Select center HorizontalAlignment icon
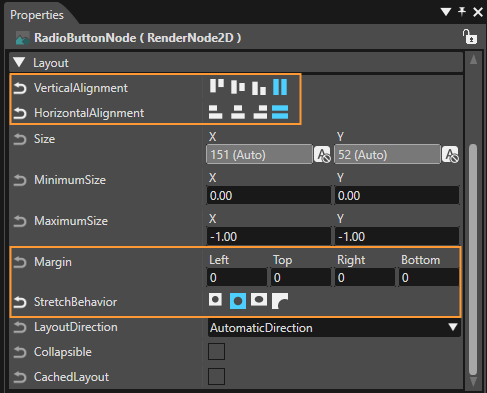487x393 pixels. (238, 112)
